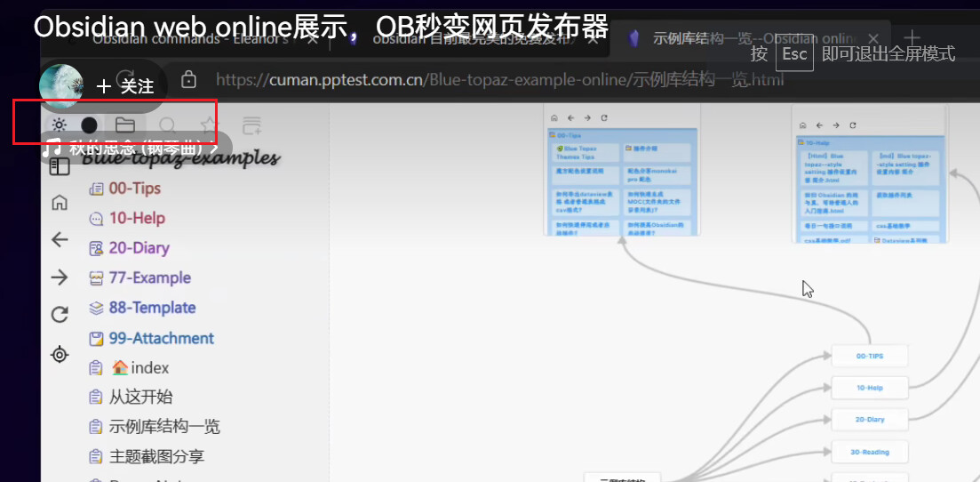This screenshot has height=482, width=980.
Task: Open the starred bookmarks icon
Action: pos(210,125)
